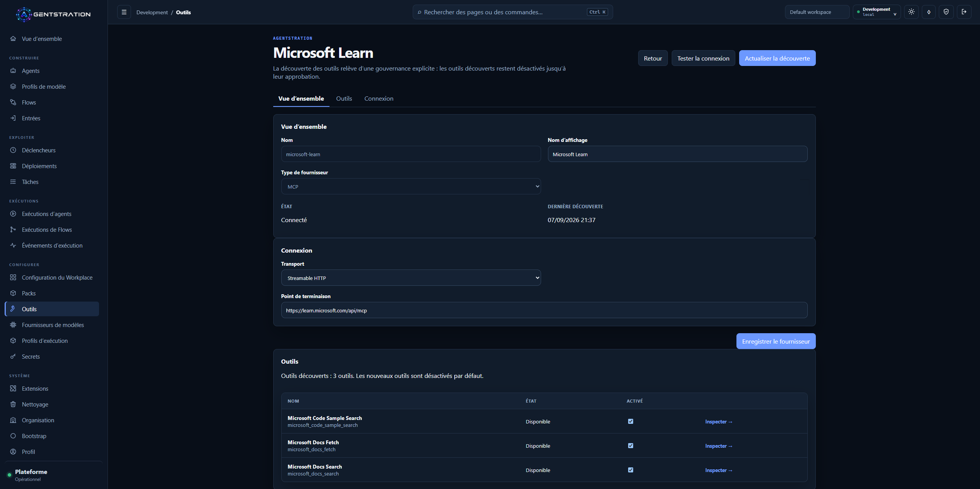Image resolution: width=980 pixels, height=489 pixels.
Task: Uncheck Microsoft Code Sample Search activé checkbox
Action: pos(630,421)
